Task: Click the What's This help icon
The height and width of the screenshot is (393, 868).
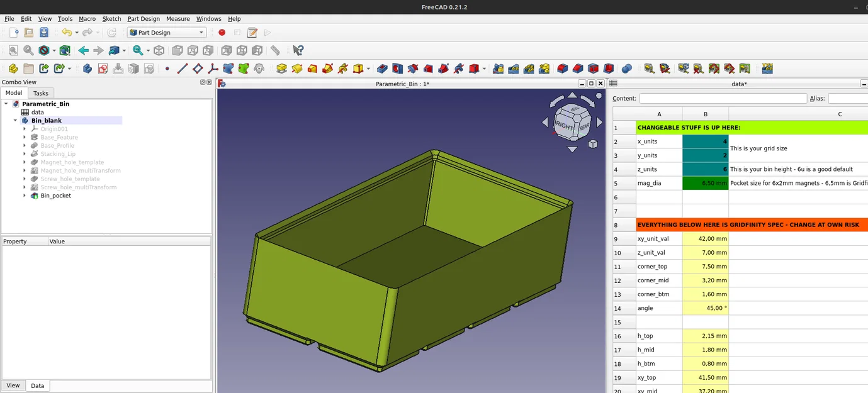Action: pos(298,50)
